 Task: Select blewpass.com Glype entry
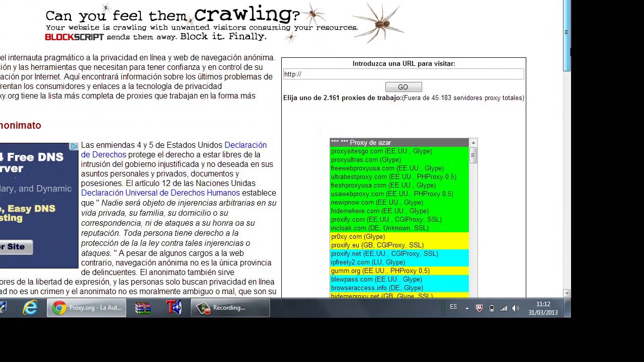point(399,279)
